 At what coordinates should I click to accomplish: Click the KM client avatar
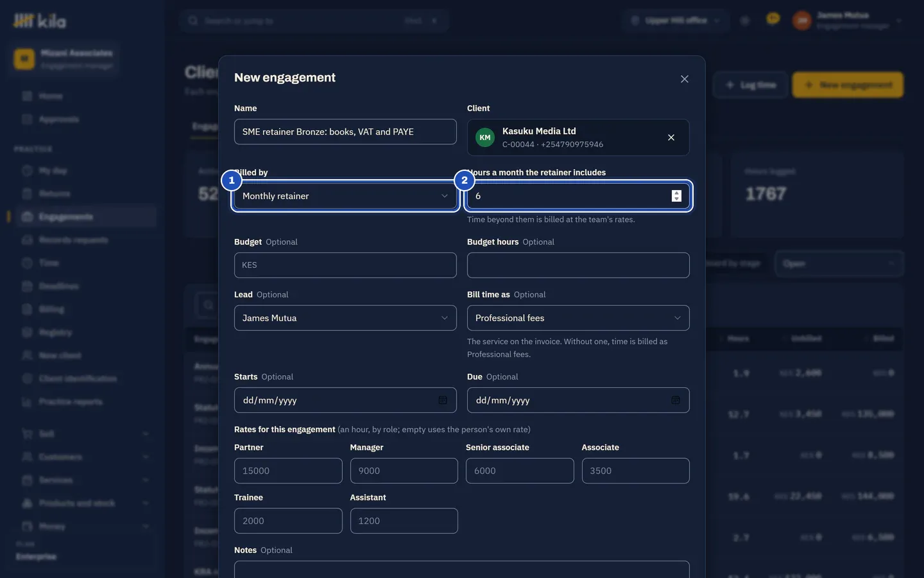485,137
